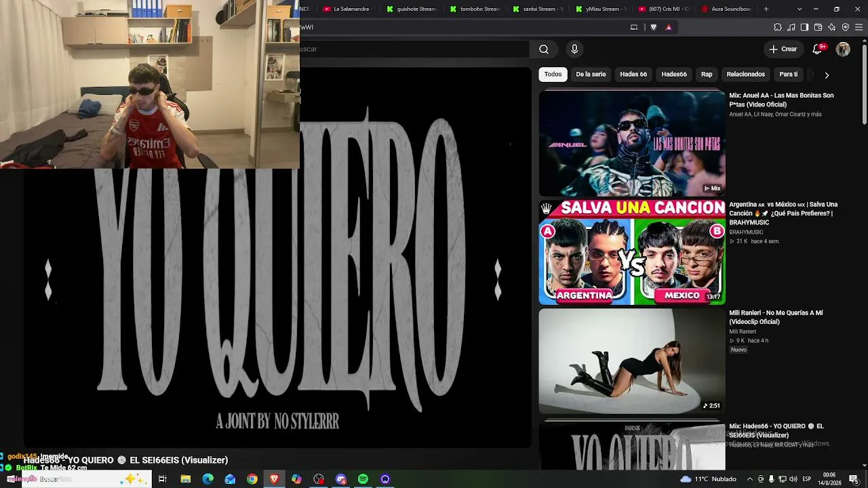
Task: Click the Brave browser taskbar icon
Action: (274, 479)
